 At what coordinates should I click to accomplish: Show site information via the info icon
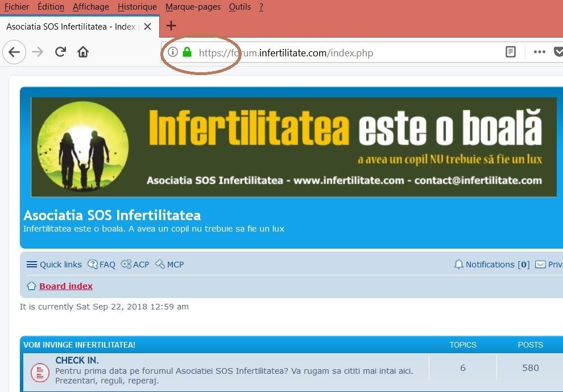click(173, 52)
